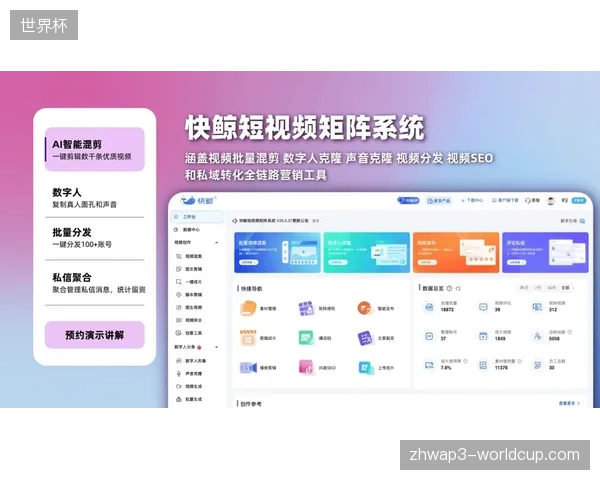Open the 矩阵授权 purple grid icon

tap(306, 308)
